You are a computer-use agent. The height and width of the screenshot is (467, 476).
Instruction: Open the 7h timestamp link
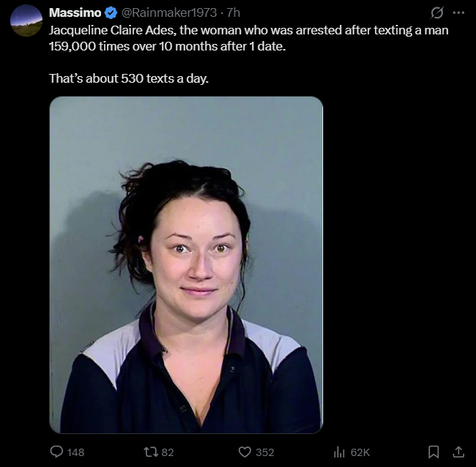[234, 12]
